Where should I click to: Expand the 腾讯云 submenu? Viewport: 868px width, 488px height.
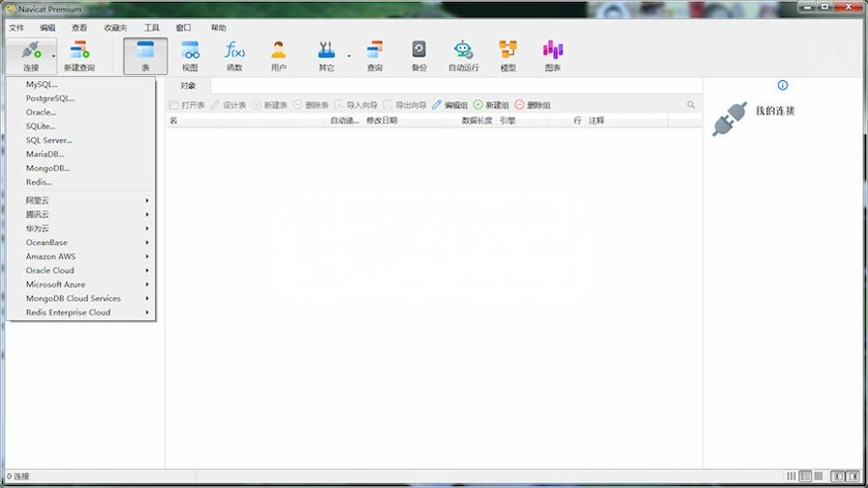click(x=81, y=214)
